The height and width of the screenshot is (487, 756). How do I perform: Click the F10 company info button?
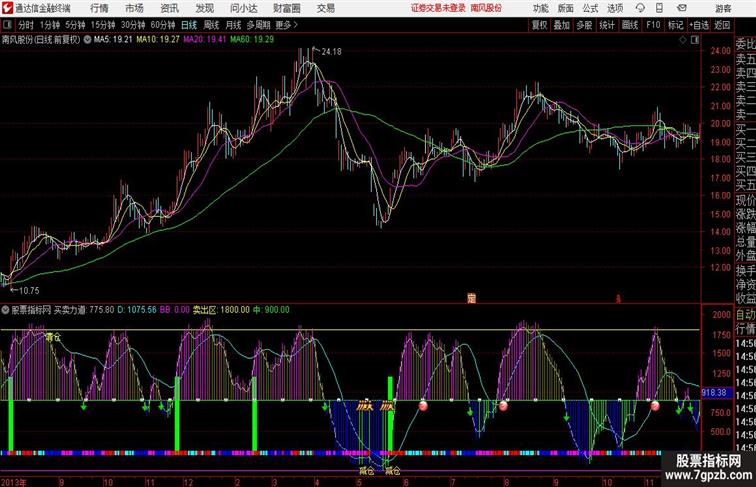[653, 25]
